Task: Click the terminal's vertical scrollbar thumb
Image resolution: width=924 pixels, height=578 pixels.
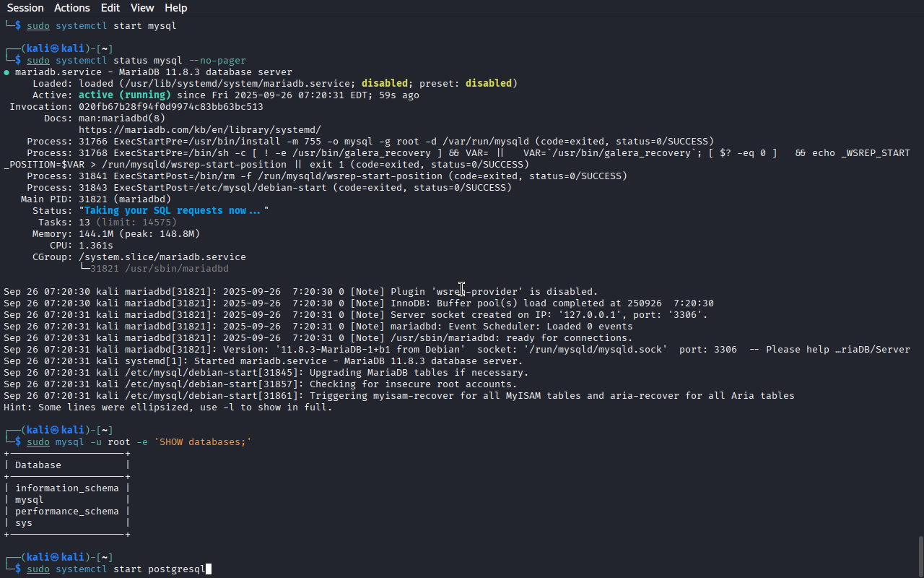Action: pyautogui.click(x=920, y=555)
